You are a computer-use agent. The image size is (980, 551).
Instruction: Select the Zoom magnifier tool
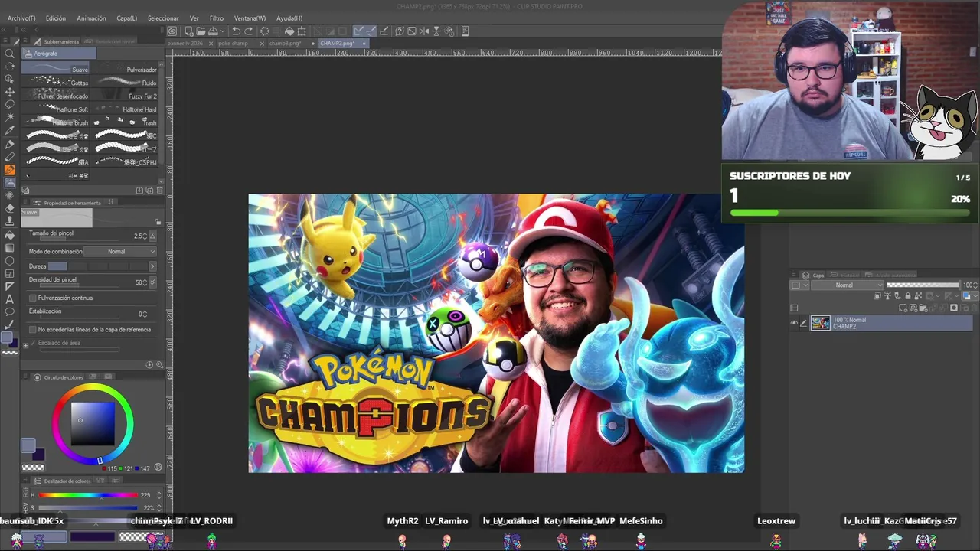point(10,54)
